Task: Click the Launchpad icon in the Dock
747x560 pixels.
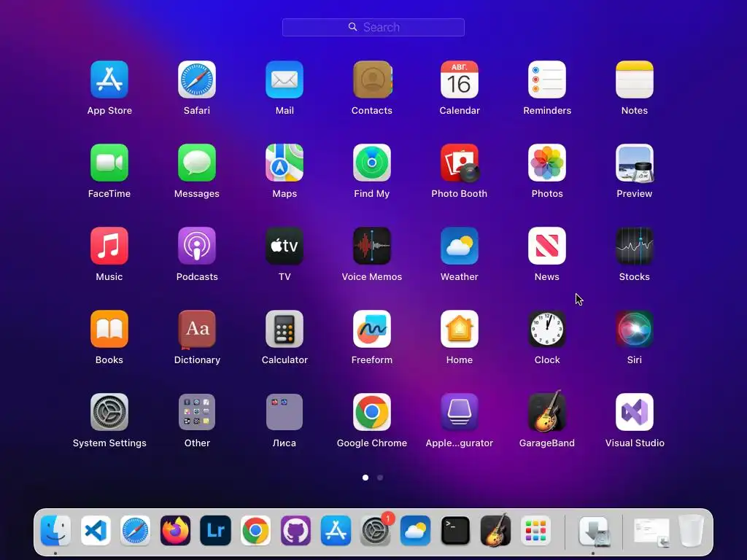Action: (x=535, y=531)
